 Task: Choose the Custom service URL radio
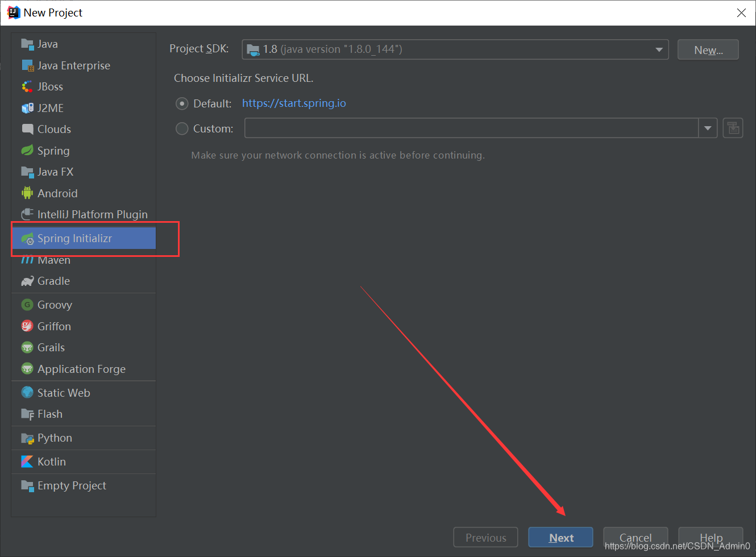(182, 128)
